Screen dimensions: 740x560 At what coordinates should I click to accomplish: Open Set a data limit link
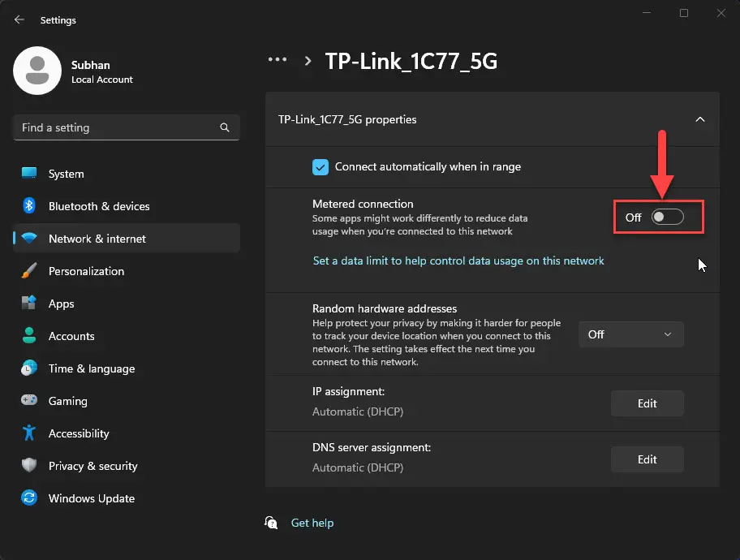click(458, 261)
